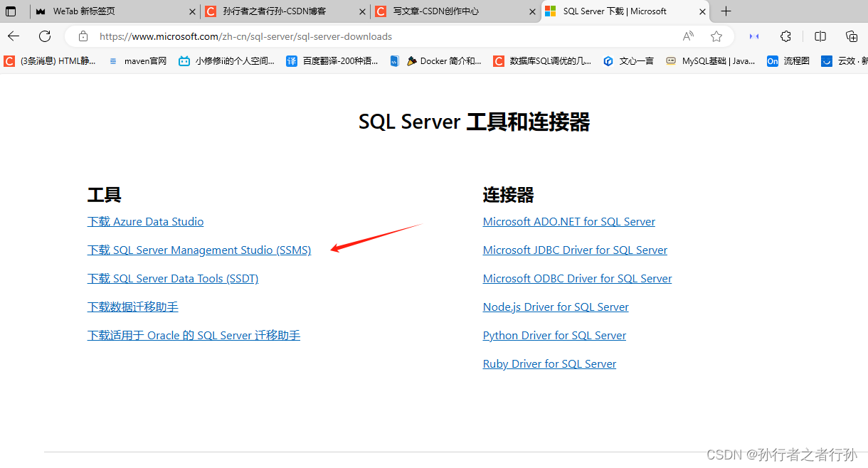Activate the Read aloud icon
868x468 pixels.
[687, 36]
